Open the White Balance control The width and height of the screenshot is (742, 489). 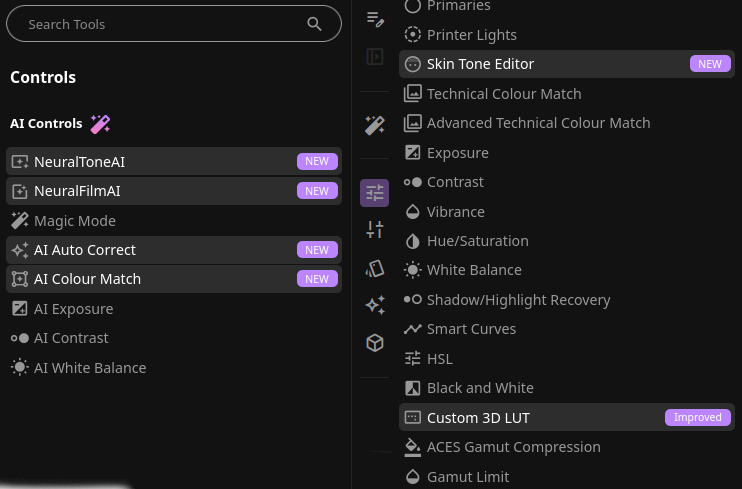point(474,270)
